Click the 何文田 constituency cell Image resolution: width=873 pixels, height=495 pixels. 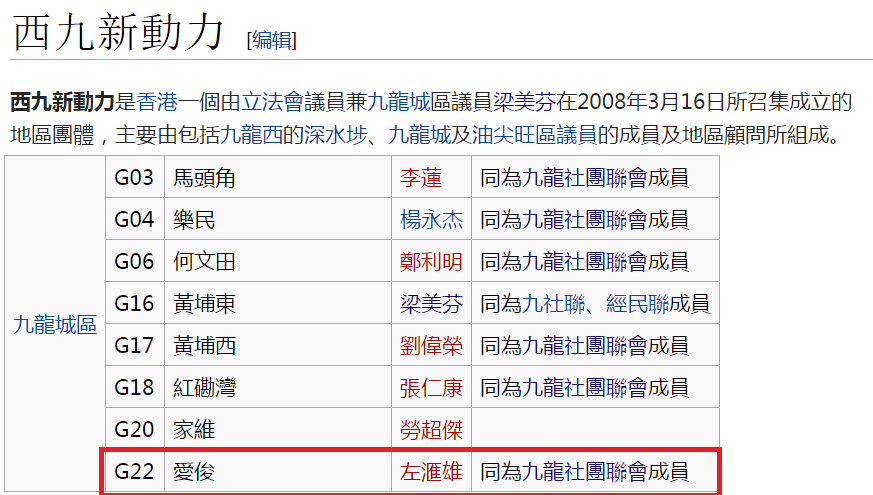point(278,261)
